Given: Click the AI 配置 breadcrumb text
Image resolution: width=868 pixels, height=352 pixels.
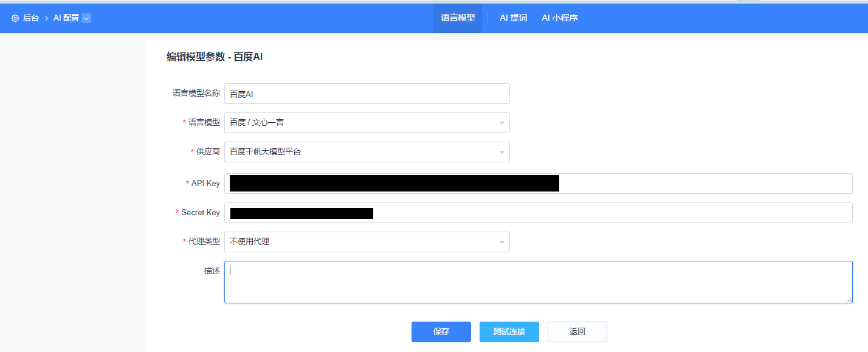Looking at the screenshot, I should [x=66, y=18].
